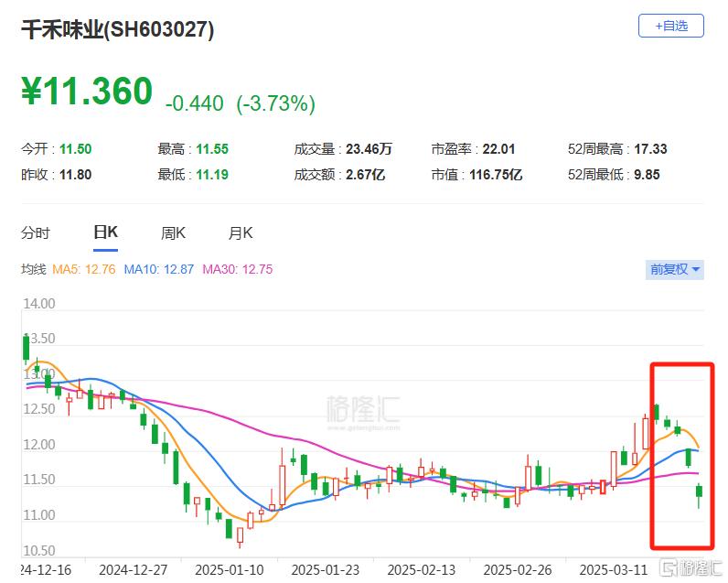Switch to the 分时 intraday tab
The image size is (728, 583).
[x=36, y=232]
